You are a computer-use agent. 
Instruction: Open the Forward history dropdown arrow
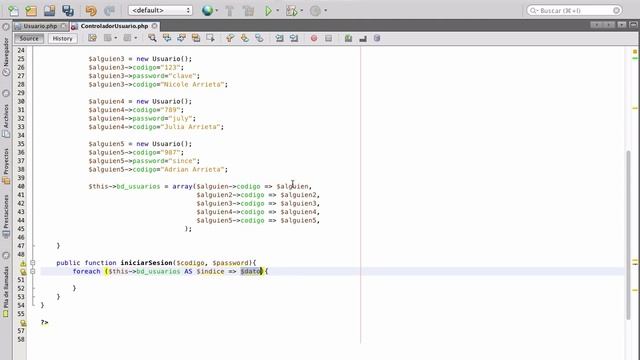(x=136, y=38)
